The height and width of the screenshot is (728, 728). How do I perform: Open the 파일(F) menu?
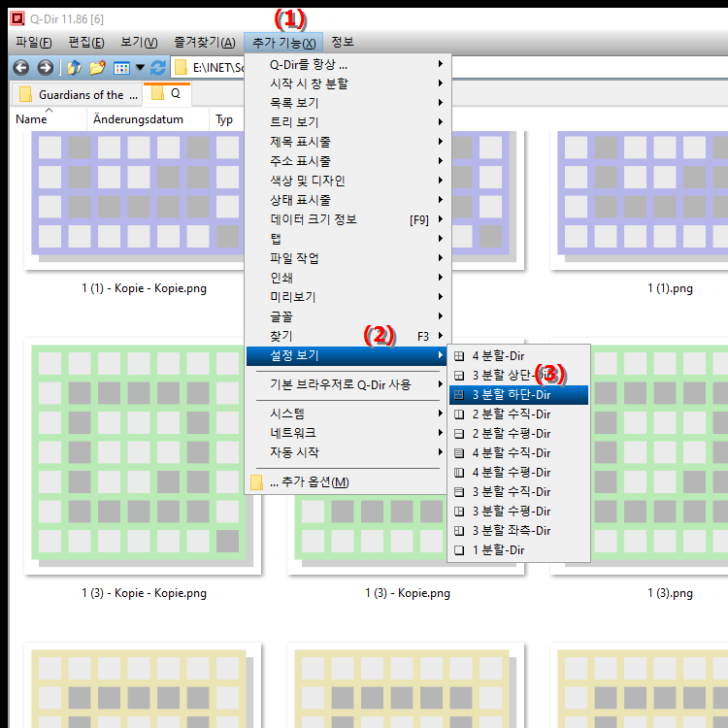(x=33, y=43)
